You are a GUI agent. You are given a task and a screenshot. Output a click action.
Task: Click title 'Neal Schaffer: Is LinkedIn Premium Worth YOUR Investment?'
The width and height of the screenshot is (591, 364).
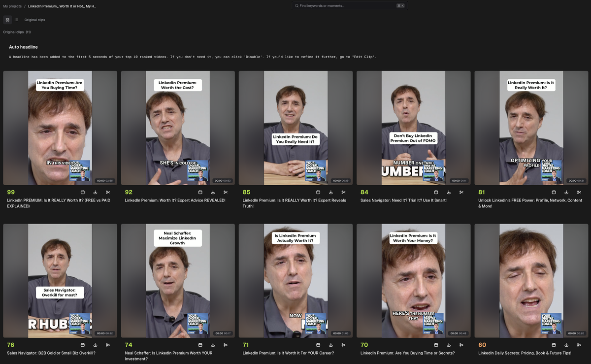pos(168,356)
